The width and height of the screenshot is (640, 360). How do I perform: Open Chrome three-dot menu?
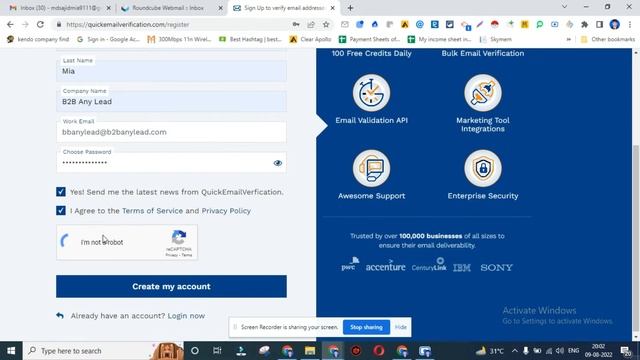[630, 24]
